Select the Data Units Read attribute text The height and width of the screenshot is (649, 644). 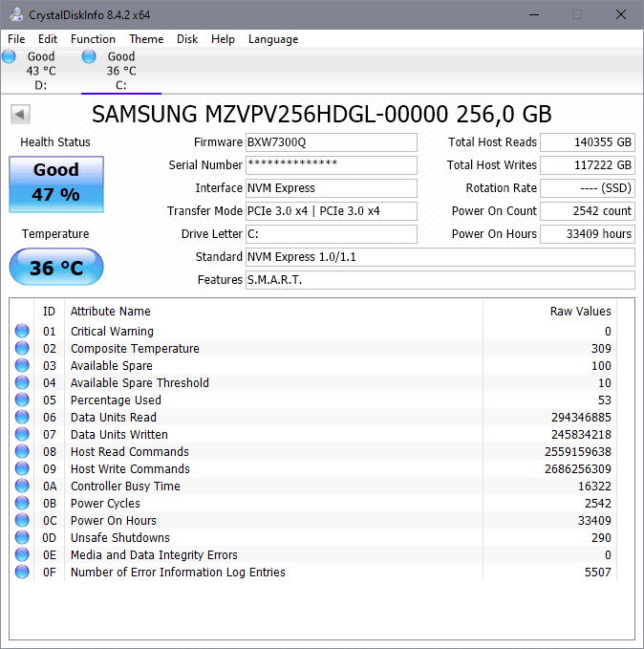[114, 417]
